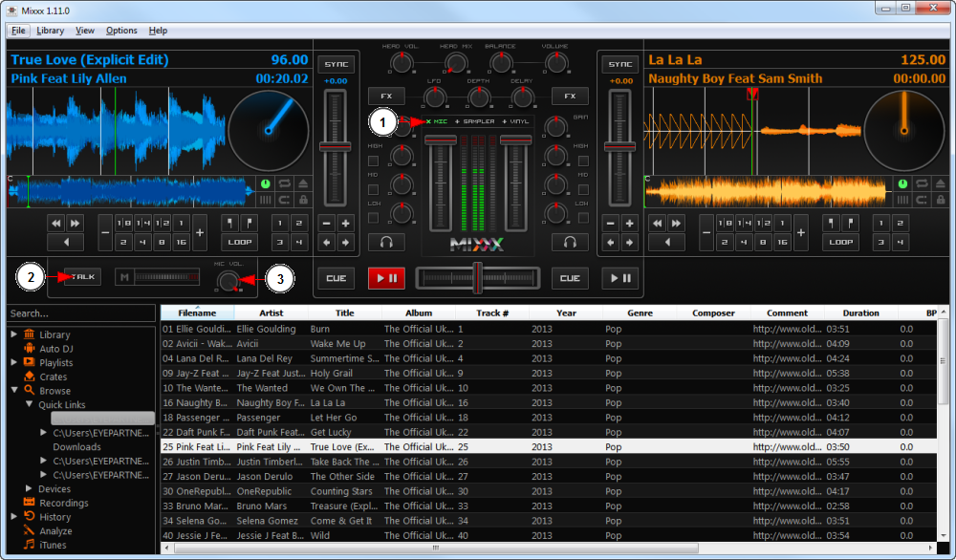This screenshot has height=560, width=956.
Task: Set loop-out marker on the left deck
Action: (x=249, y=223)
